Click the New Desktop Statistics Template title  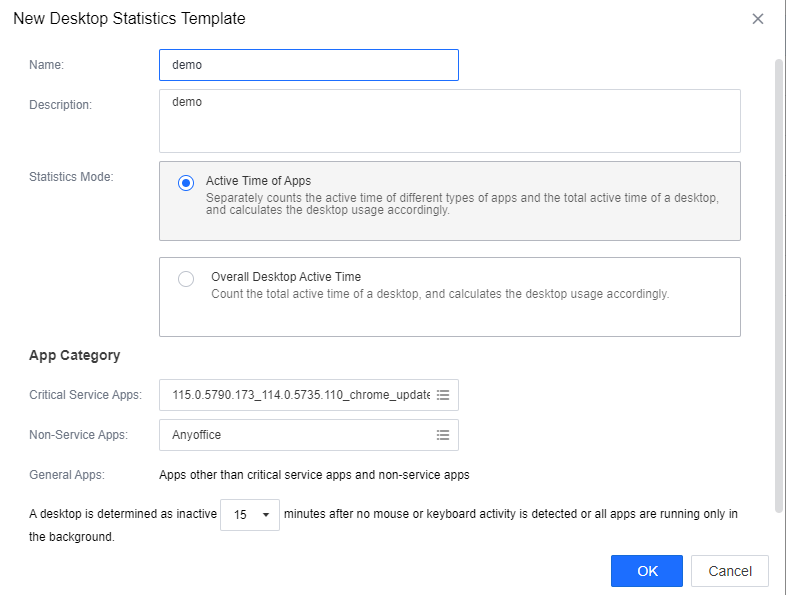pos(129,19)
